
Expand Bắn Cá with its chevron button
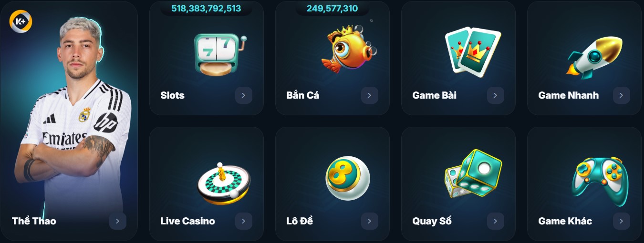pyautogui.click(x=369, y=95)
